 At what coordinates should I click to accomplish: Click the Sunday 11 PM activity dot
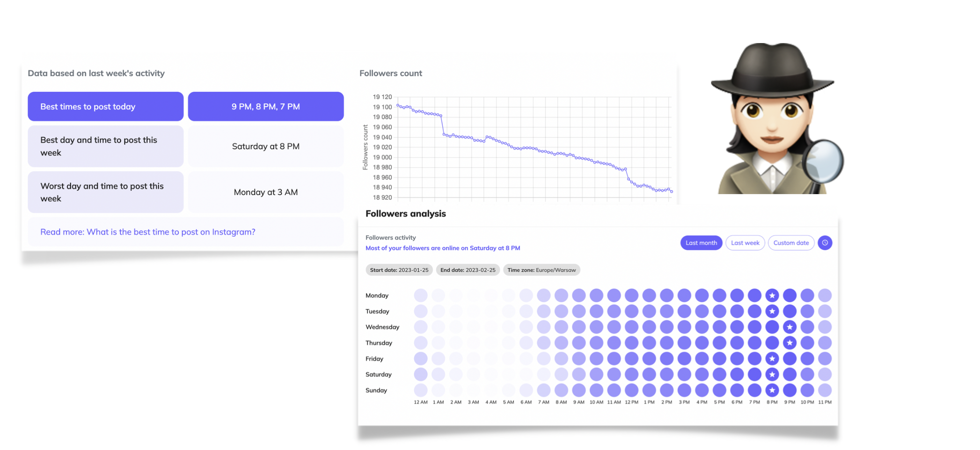click(x=825, y=390)
